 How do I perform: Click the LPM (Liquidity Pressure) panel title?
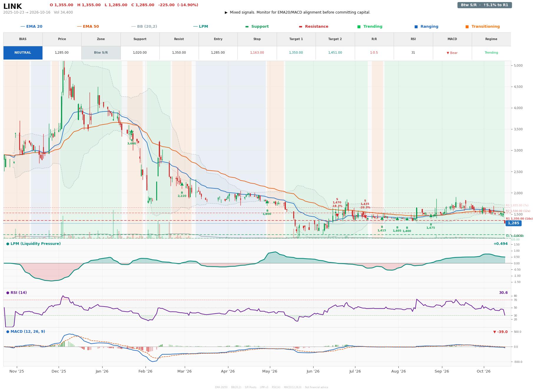pos(33,244)
